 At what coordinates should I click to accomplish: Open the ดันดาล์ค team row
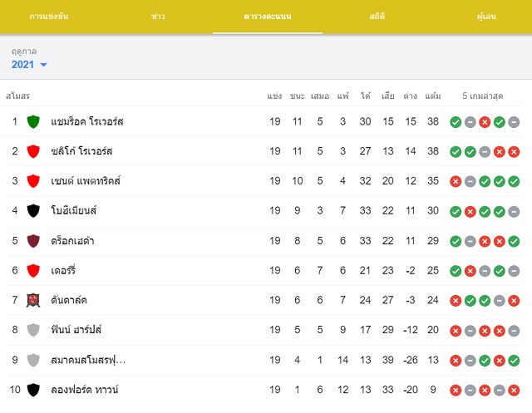[x=264, y=300]
